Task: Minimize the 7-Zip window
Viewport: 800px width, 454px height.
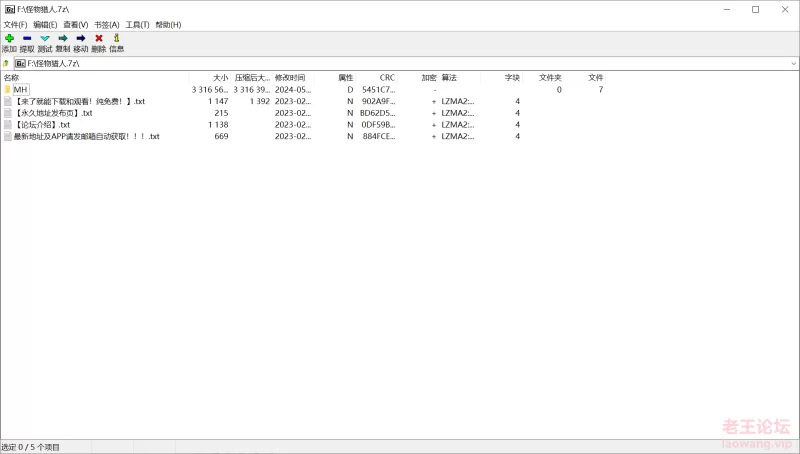Action: [727, 9]
